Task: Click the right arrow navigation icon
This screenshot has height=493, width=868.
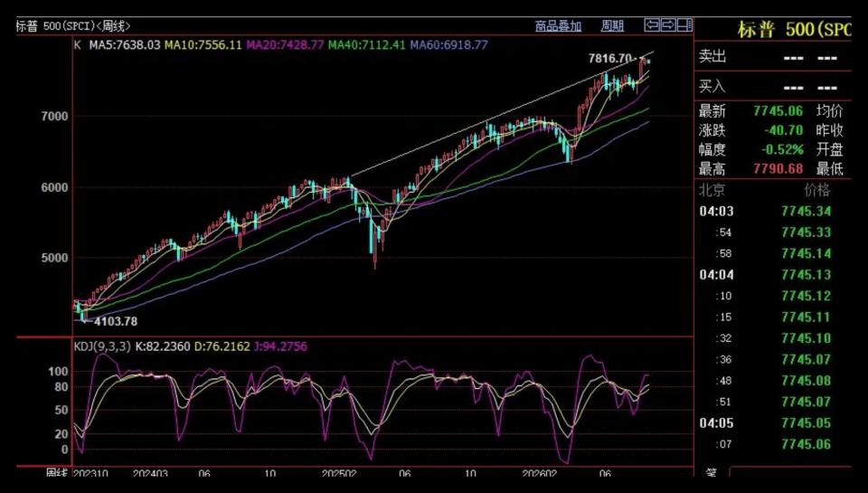Action: tap(668, 25)
